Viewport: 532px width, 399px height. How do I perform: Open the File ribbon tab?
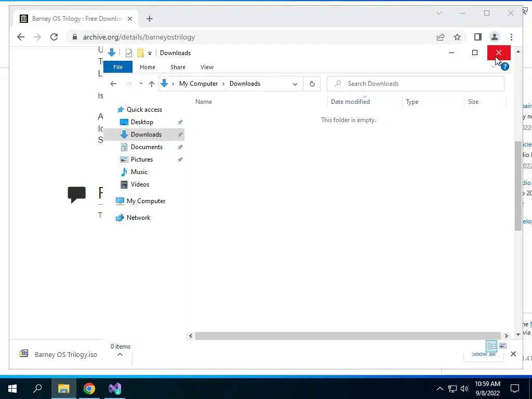[118, 67]
